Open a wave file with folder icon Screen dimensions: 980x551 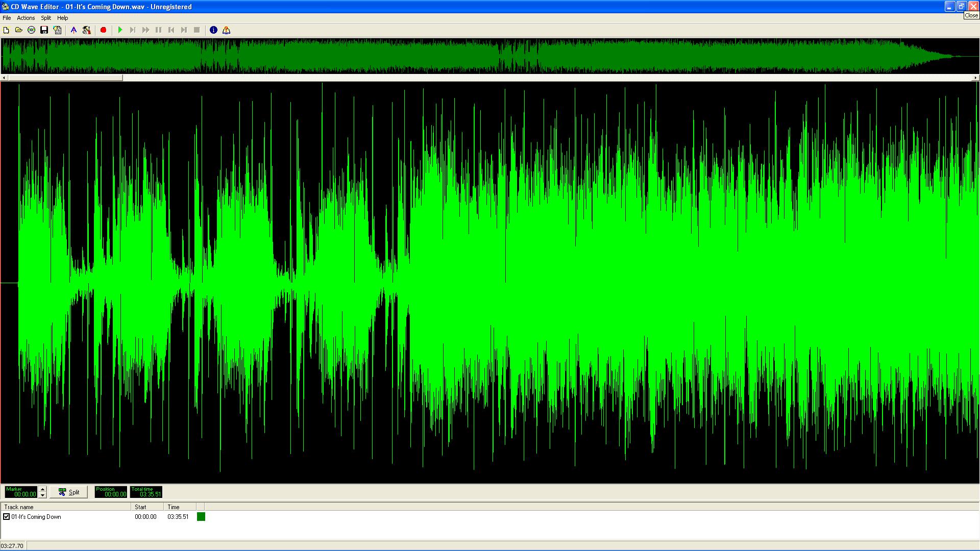pos(19,30)
